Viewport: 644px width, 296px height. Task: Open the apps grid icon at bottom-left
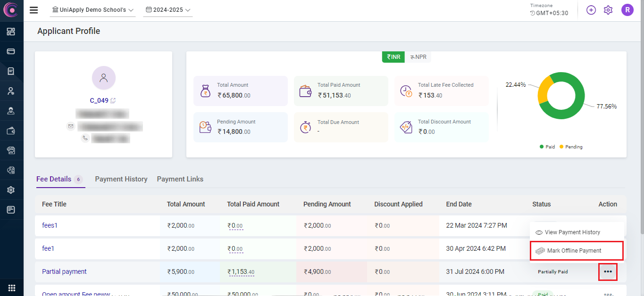click(11, 288)
